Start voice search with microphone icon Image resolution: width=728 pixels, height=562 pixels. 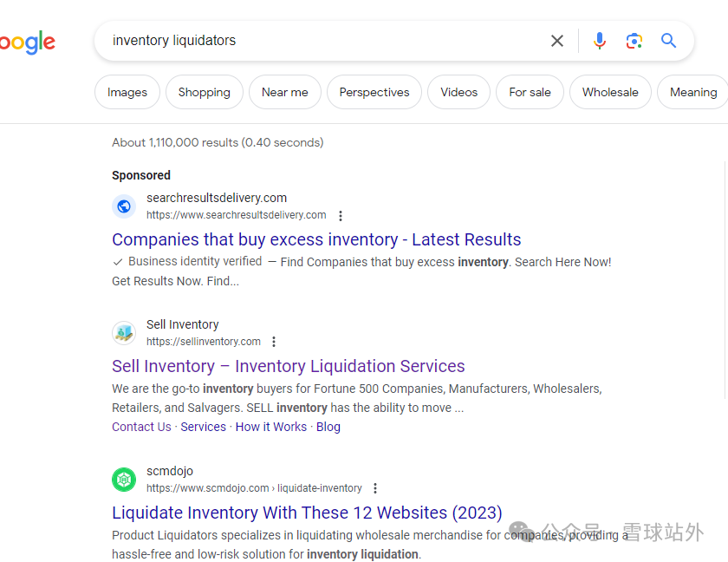pos(599,41)
